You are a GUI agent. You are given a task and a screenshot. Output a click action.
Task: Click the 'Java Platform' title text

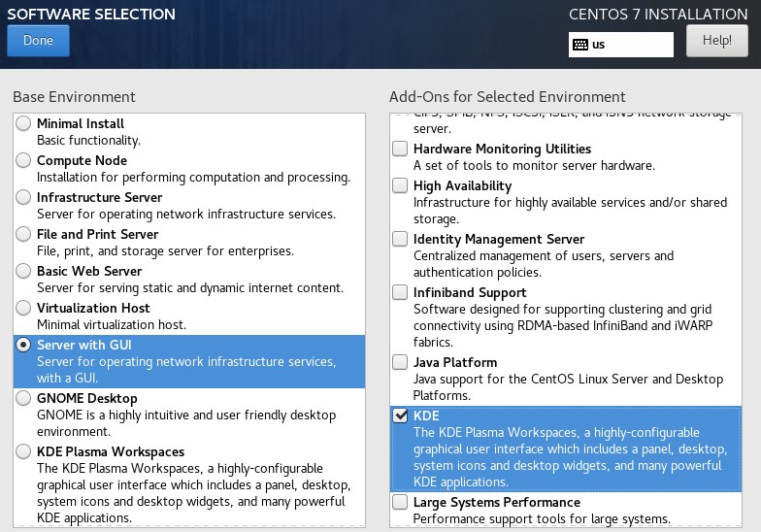click(455, 362)
